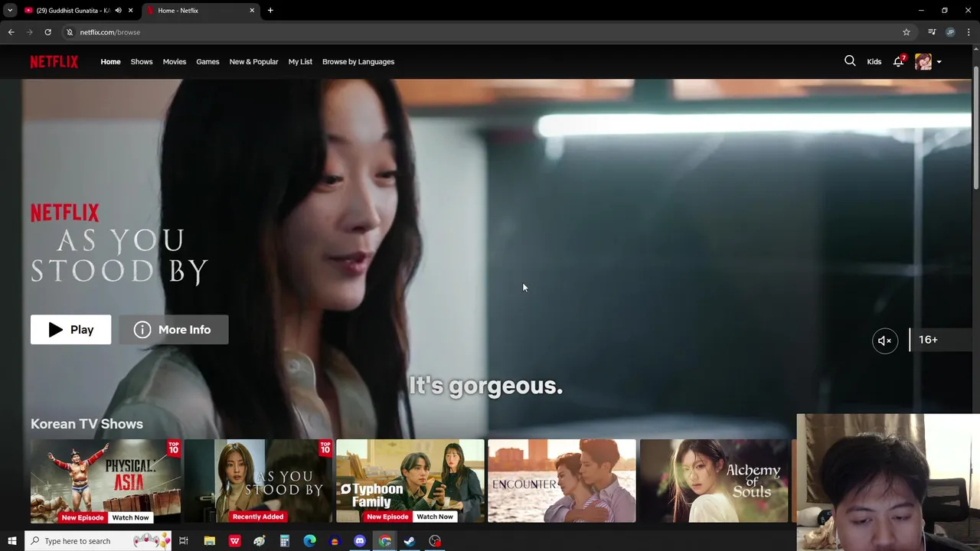Select the Encounter thumbnail
980x551 pixels.
point(562,481)
